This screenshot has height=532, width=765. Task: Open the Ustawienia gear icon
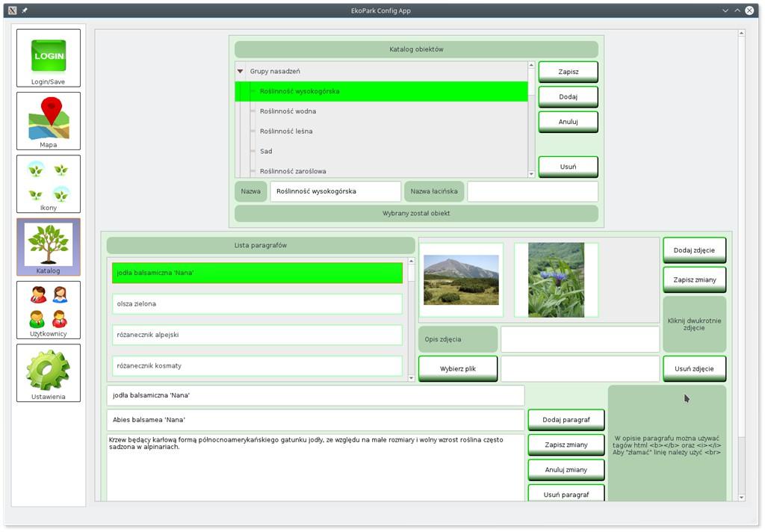pyautogui.click(x=49, y=373)
